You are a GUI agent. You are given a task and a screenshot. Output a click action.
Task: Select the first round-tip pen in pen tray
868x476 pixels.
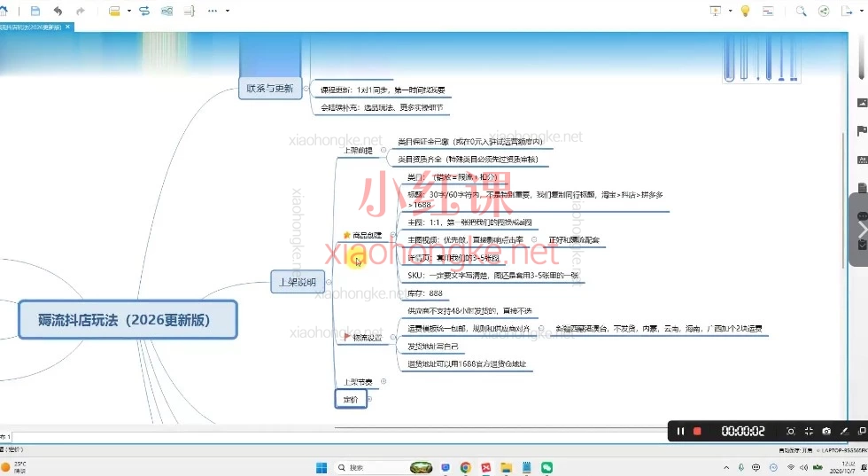click(729, 59)
